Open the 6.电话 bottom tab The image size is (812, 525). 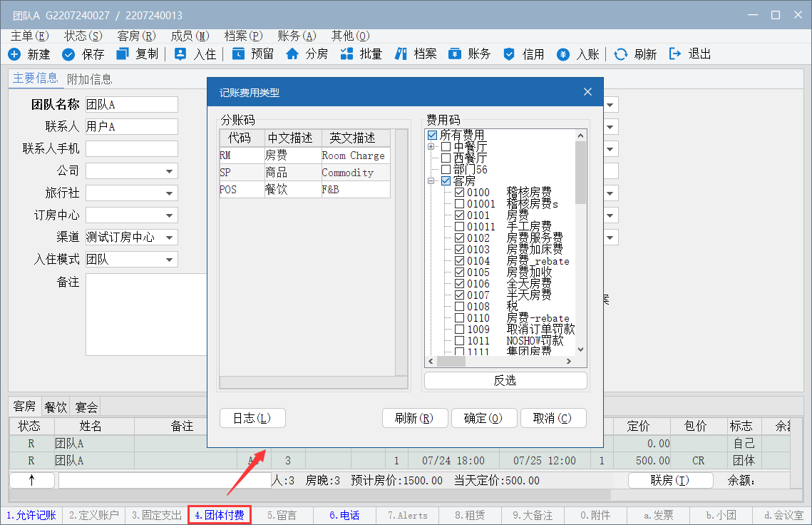(x=344, y=515)
